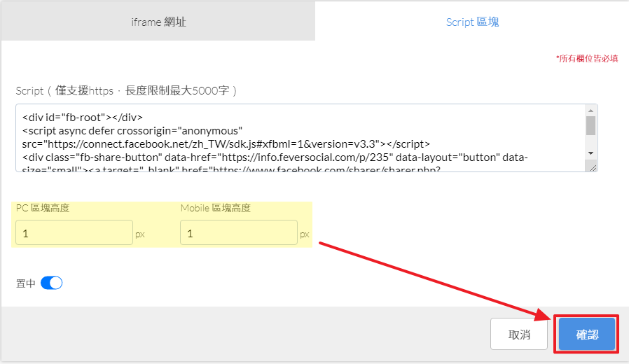Select the Script 區塊 tab
Screen dimensions: 629x364
(x=472, y=22)
